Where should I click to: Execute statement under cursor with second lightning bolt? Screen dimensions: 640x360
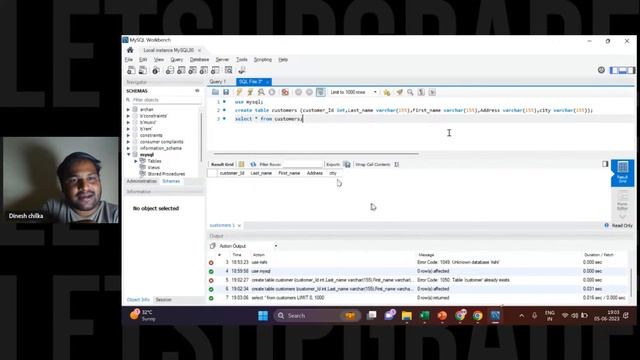(250, 92)
